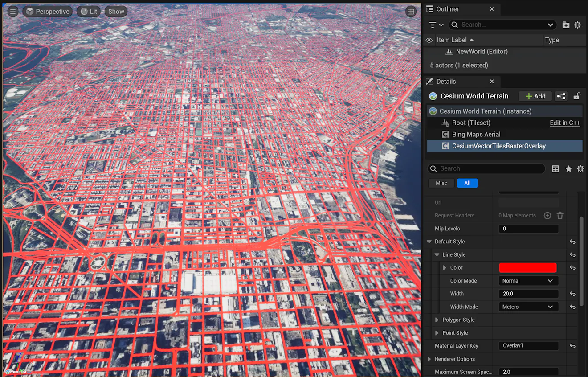Sort by the Type column header
Image resolution: width=588 pixels, height=377 pixels.
(x=552, y=40)
